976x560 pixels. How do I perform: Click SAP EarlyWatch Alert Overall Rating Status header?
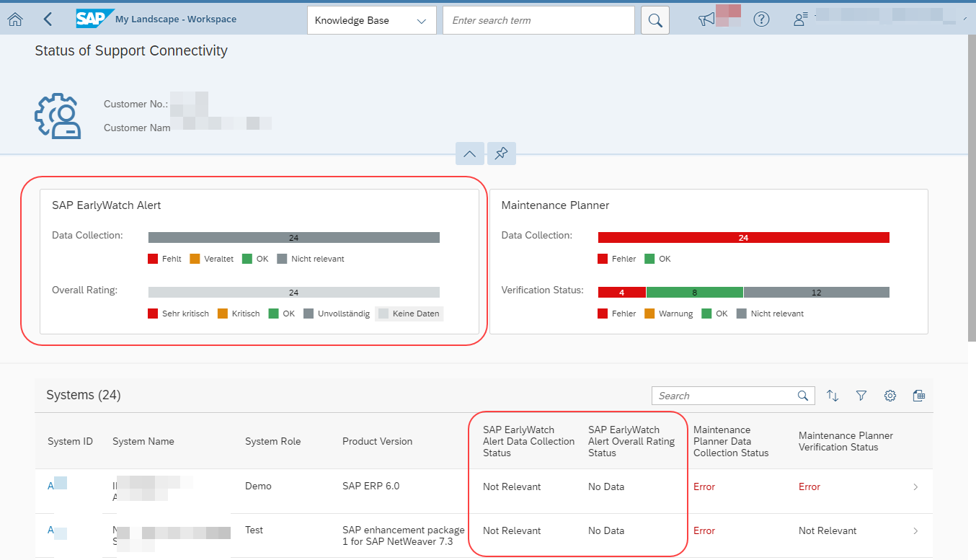(631, 441)
